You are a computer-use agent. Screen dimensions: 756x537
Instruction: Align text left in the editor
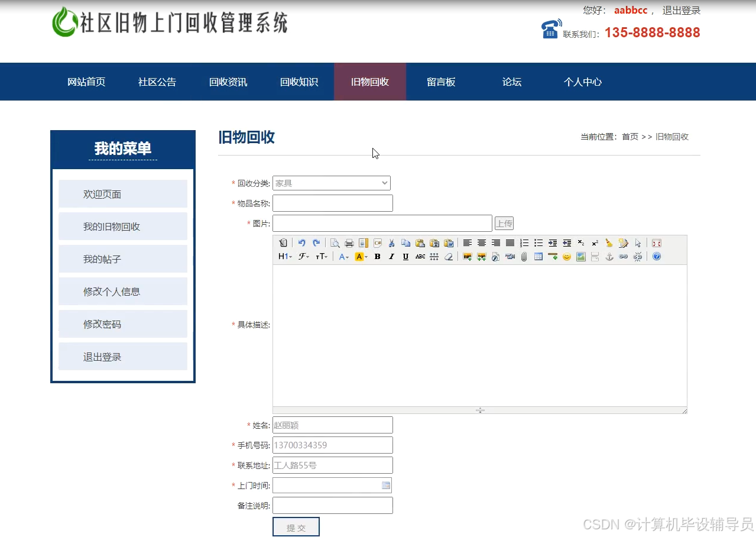tap(467, 243)
